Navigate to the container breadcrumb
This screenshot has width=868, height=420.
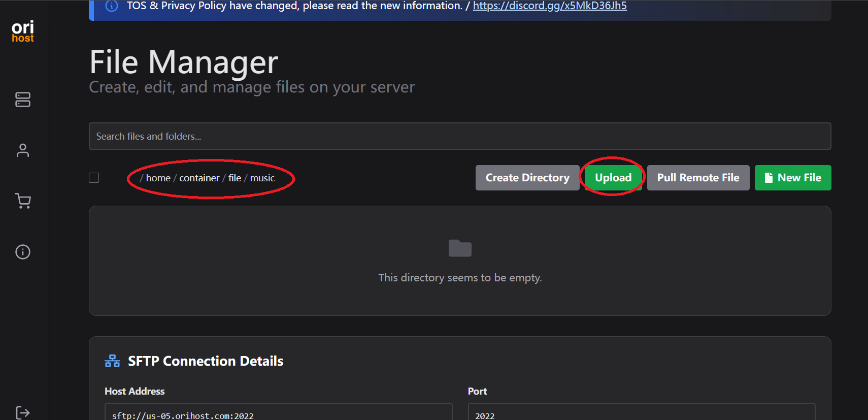[x=199, y=178]
